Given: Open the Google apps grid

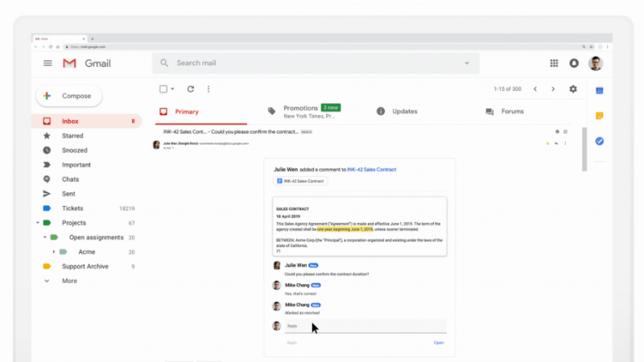Looking at the screenshot, I should [x=554, y=64].
